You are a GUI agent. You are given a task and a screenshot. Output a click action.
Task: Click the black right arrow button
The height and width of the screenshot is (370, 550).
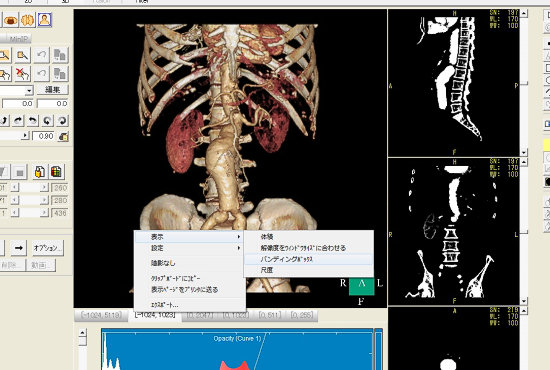click(x=19, y=248)
